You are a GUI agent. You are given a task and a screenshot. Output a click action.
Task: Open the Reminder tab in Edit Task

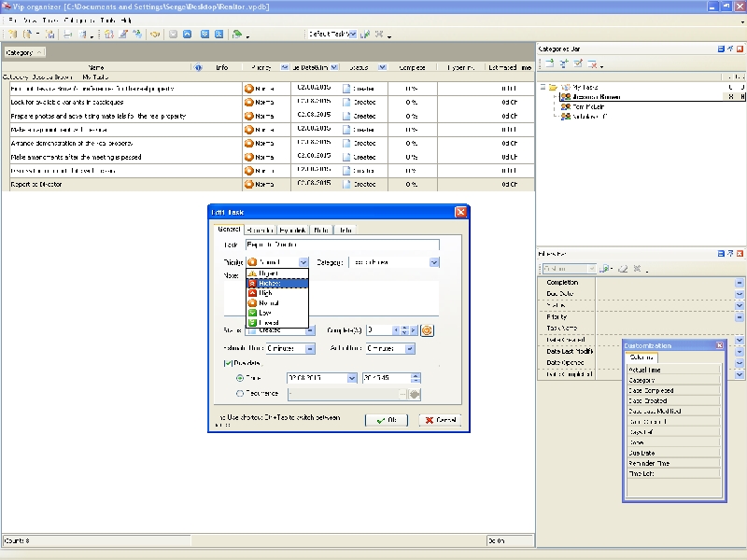coord(261,230)
